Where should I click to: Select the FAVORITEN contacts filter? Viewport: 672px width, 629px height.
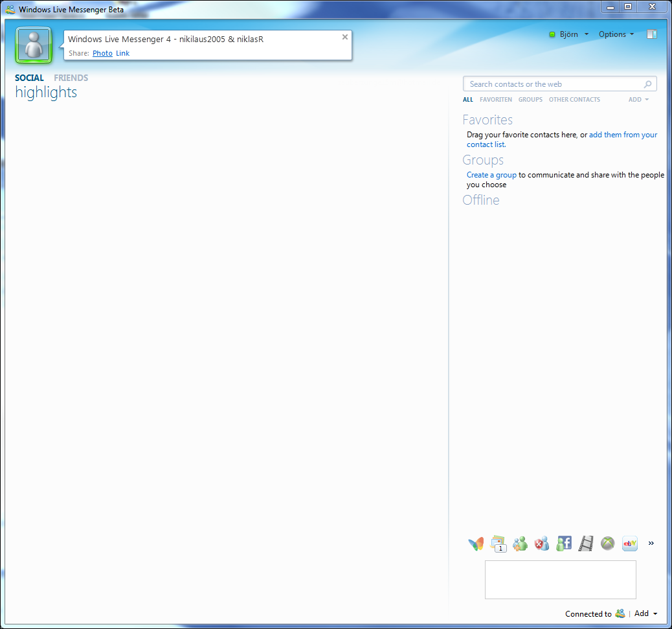click(x=496, y=100)
